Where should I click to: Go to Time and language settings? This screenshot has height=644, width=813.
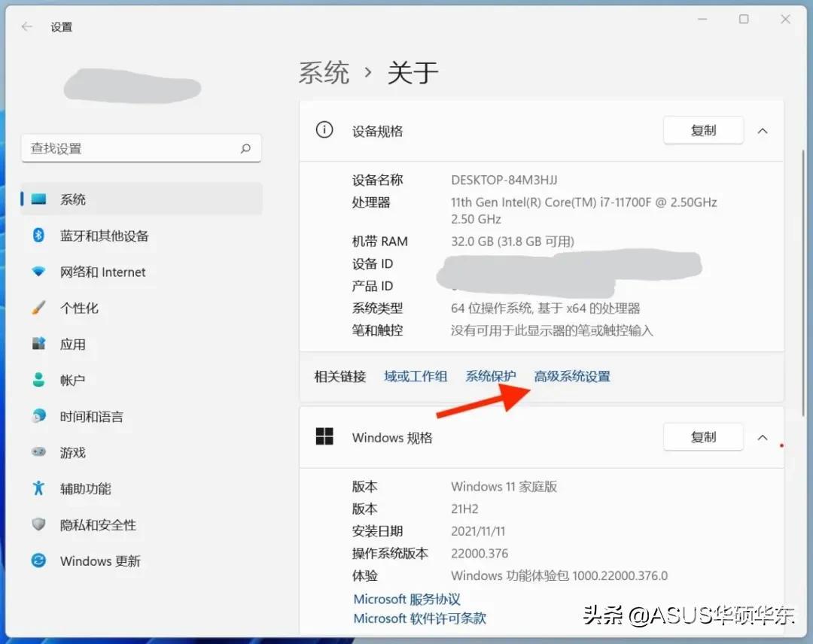point(91,417)
